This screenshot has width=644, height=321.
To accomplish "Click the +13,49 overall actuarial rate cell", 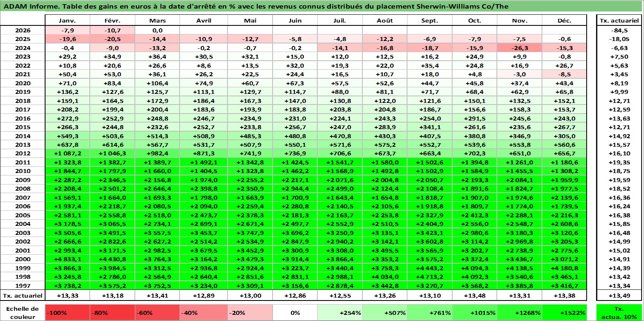I will click(619, 296).
